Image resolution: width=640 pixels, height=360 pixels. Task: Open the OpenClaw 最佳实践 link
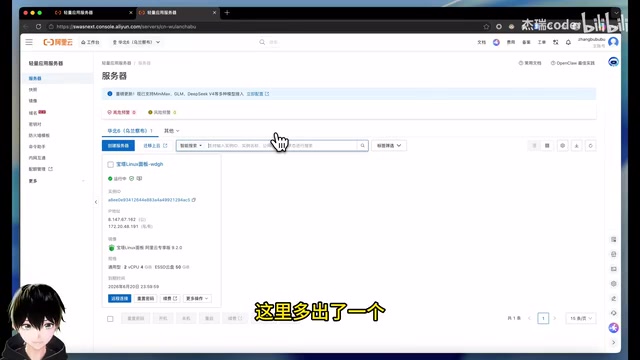click(x=573, y=63)
